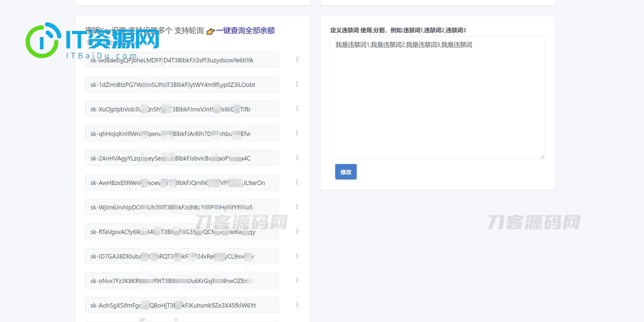Click the label 定义违禁词 使用,分割

(357, 30)
